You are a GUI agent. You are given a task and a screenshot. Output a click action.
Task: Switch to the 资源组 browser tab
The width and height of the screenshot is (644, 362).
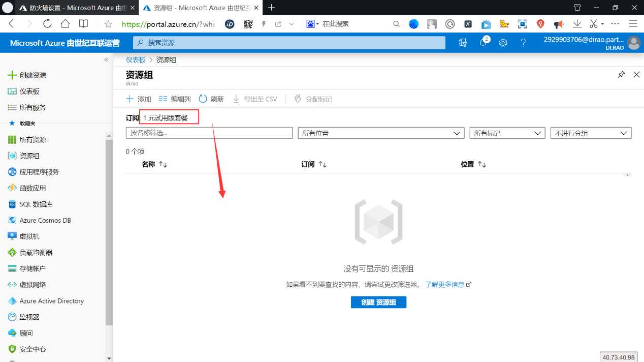pos(201,8)
